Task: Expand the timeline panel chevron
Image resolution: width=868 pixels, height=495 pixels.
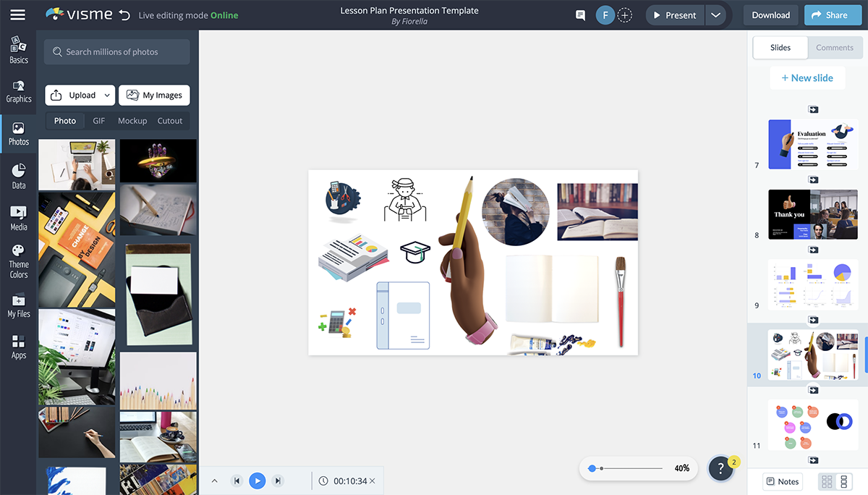Action: point(214,481)
